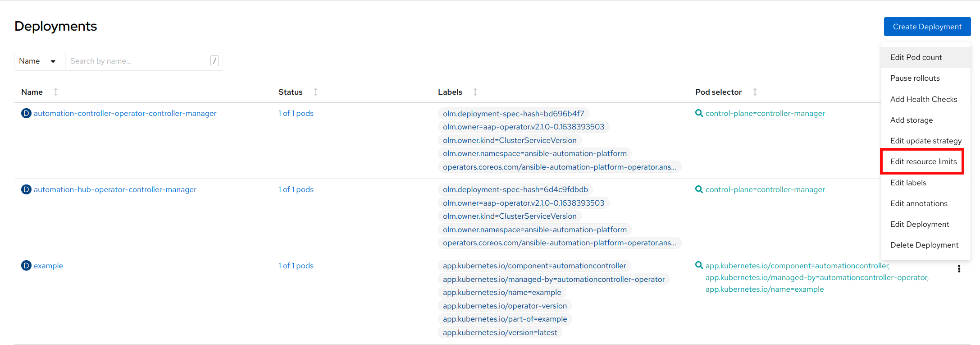Choose Edit Pod count from menu
The height and width of the screenshot is (345, 980).
[x=916, y=57]
